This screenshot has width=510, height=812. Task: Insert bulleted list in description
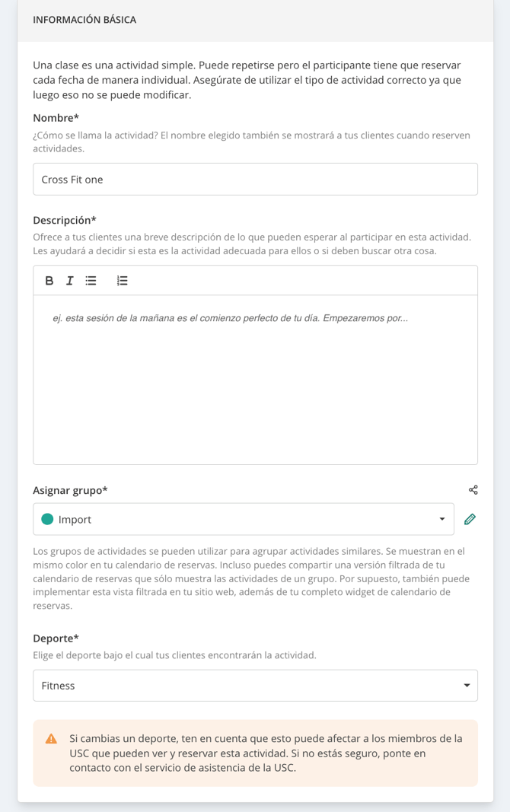(x=91, y=281)
